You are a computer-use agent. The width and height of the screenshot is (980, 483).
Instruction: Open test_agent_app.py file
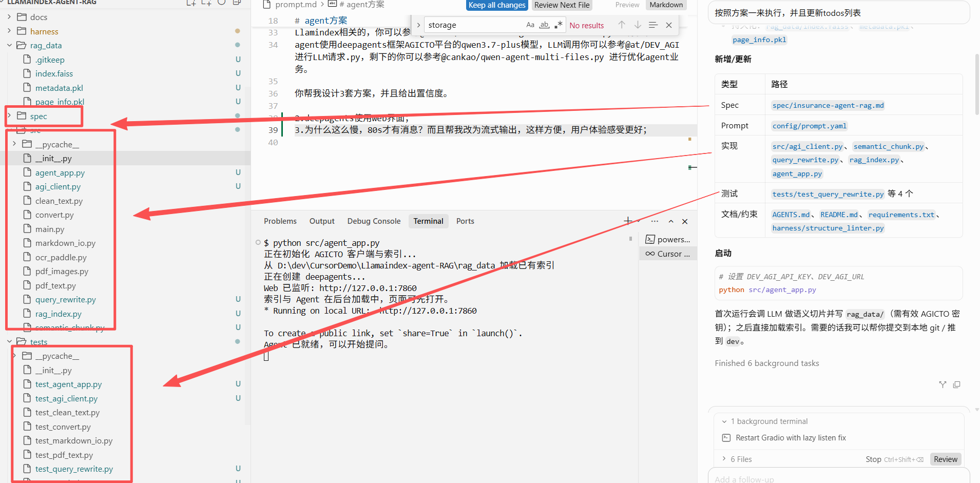coord(69,384)
